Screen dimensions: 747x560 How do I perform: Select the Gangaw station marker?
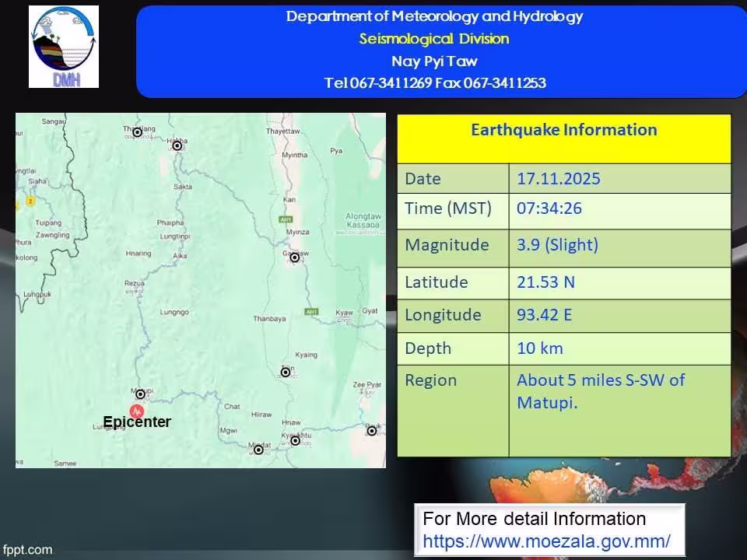[295, 257]
